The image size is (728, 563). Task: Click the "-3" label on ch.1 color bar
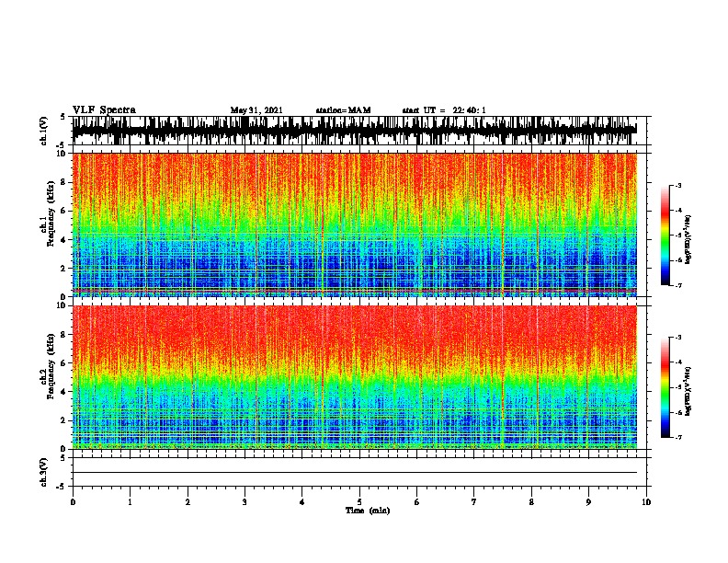(677, 186)
